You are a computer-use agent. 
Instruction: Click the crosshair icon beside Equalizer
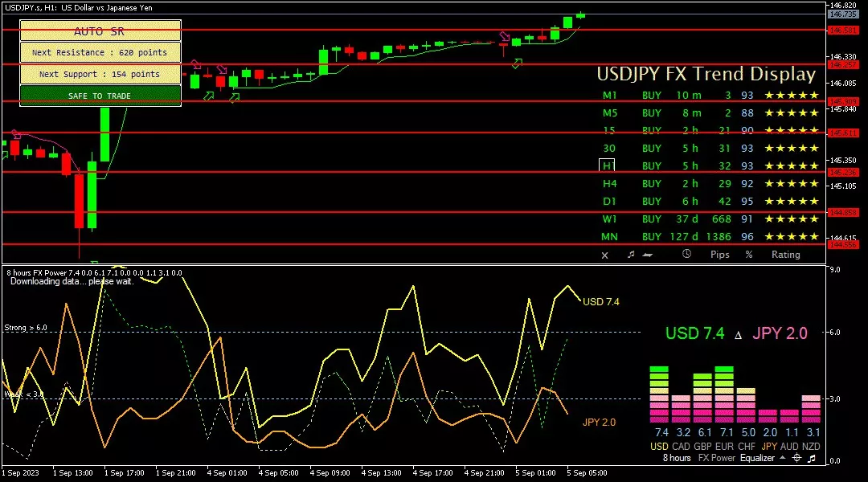796,458
